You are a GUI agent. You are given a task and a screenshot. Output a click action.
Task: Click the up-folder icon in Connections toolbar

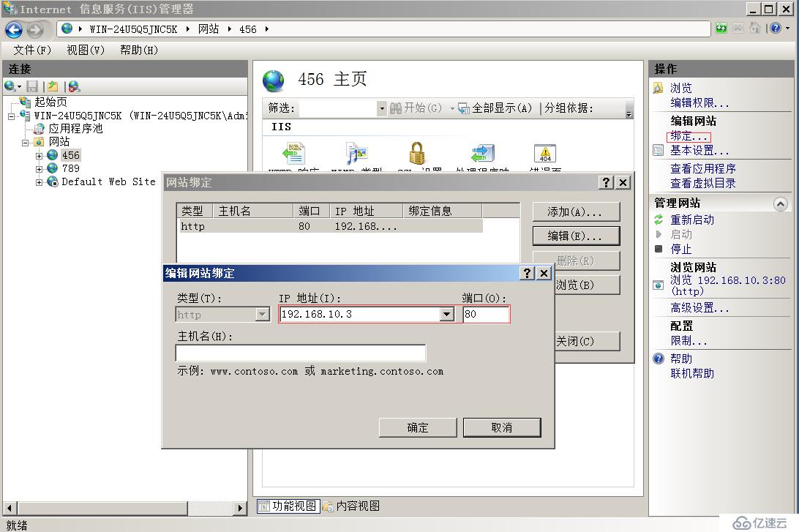[x=53, y=86]
